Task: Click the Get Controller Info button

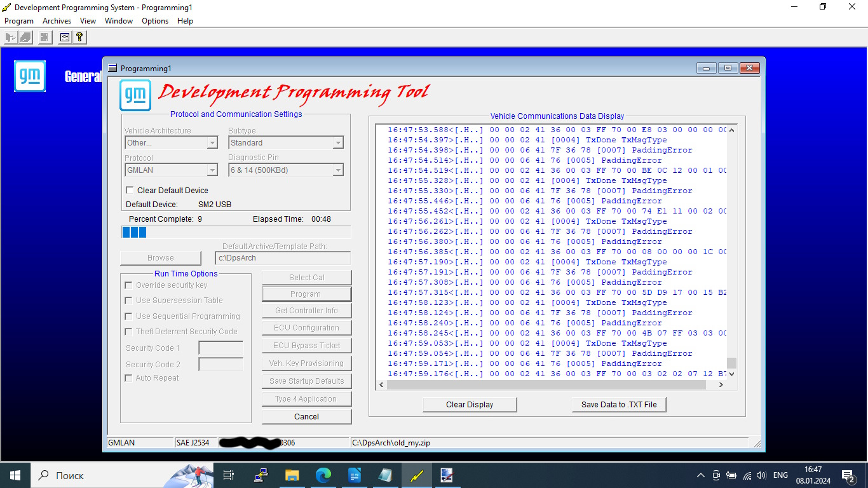Action: [x=306, y=311]
